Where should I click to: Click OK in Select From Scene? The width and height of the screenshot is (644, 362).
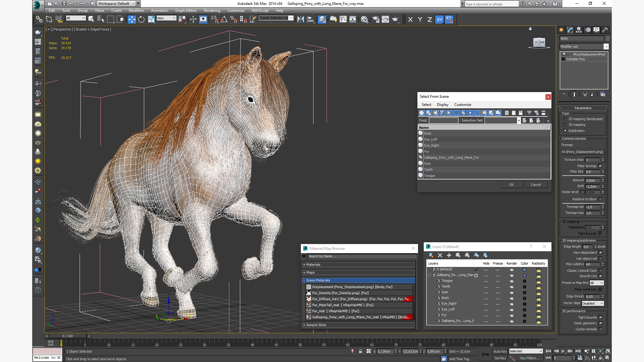pos(511,185)
